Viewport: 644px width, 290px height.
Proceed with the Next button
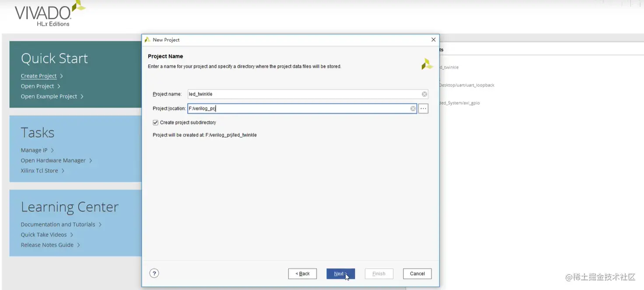[x=341, y=274]
